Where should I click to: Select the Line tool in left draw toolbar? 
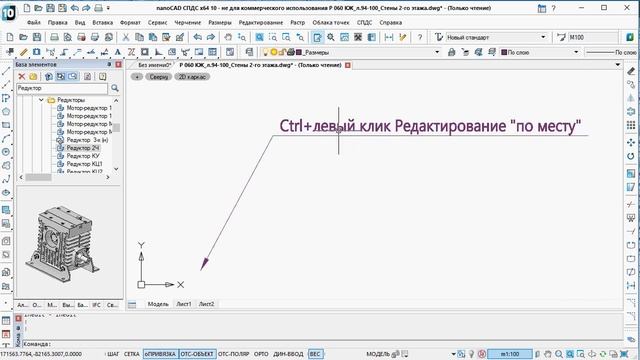pos(6,71)
